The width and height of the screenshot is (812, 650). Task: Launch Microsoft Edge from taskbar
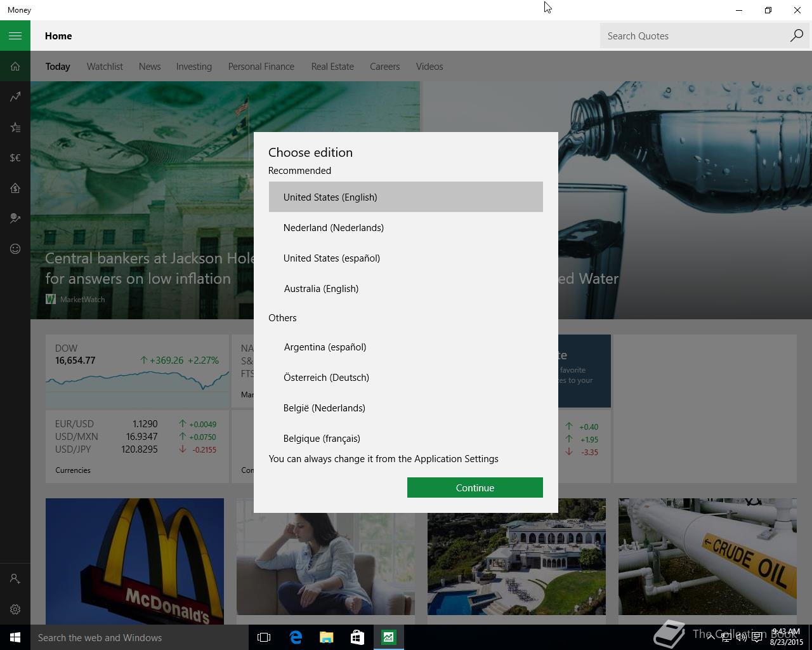click(x=296, y=637)
